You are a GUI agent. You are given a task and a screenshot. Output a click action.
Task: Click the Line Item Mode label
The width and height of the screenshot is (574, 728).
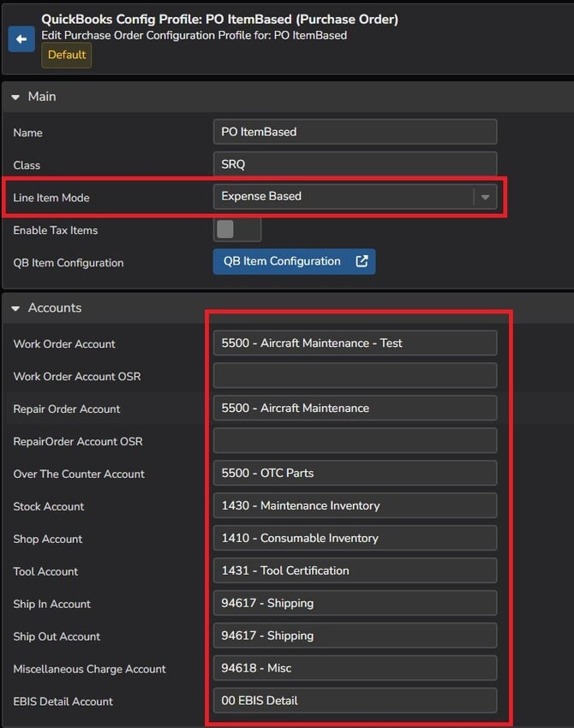click(x=51, y=198)
